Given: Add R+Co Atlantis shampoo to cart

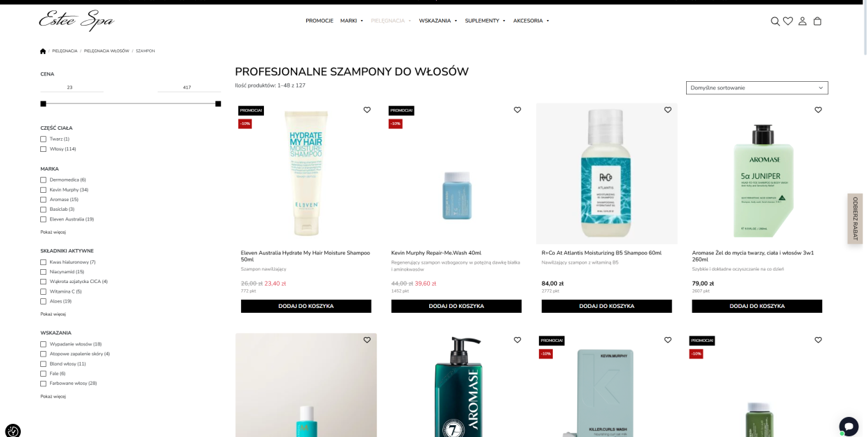Looking at the screenshot, I should pyautogui.click(x=607, y=306).
